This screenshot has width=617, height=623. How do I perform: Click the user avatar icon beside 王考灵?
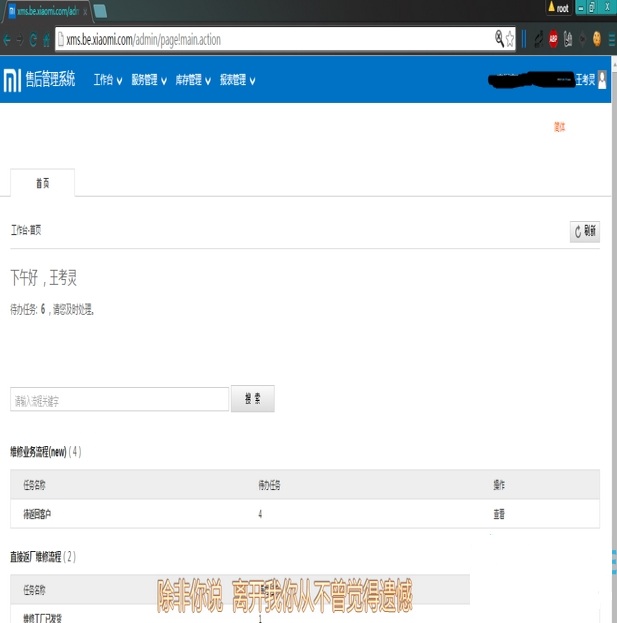click(x=602, y=80)
